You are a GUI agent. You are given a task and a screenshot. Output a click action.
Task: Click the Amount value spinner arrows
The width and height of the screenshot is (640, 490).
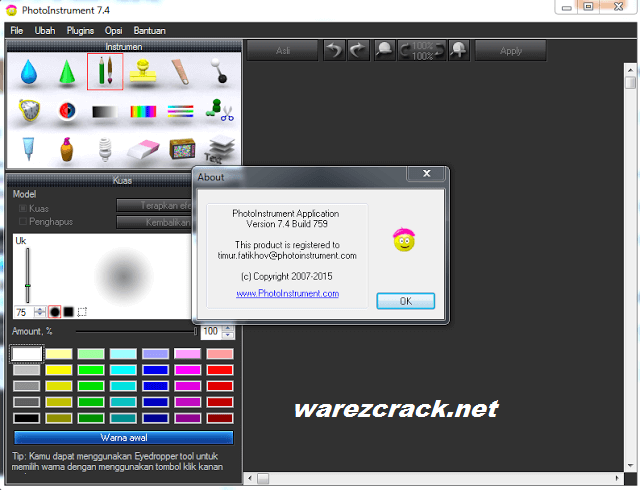[x=228, y=332]
